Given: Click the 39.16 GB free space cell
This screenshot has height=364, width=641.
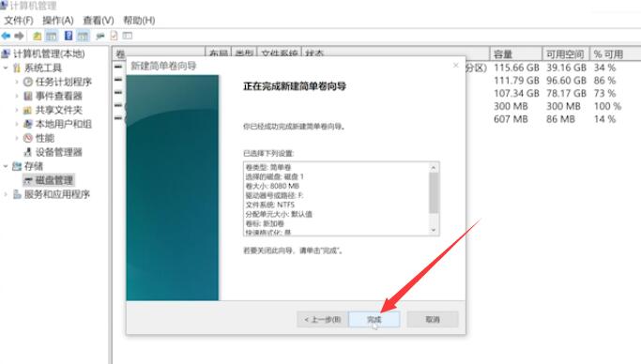Looking at the screenshot, I should [x=566, y=68].
